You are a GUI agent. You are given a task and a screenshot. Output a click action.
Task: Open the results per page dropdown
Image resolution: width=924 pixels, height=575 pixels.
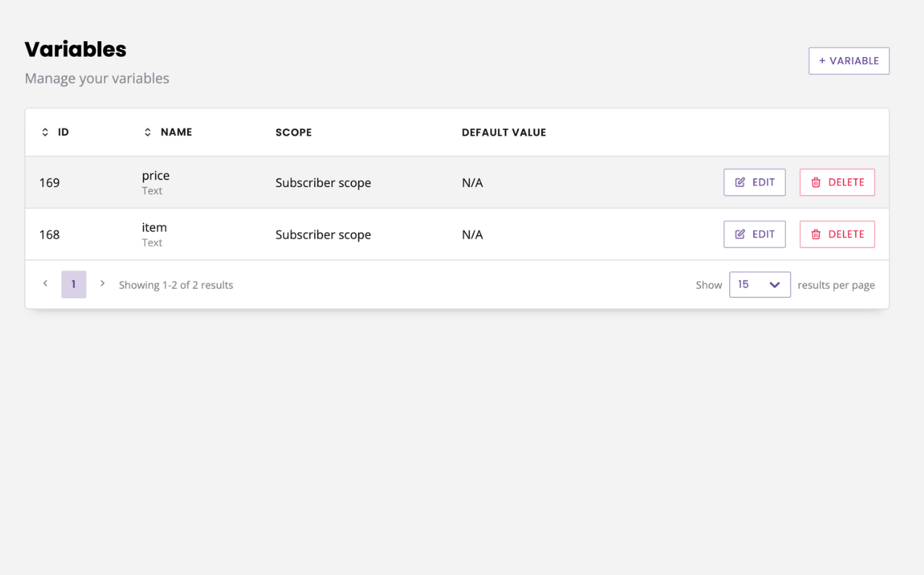pos(759,285)
